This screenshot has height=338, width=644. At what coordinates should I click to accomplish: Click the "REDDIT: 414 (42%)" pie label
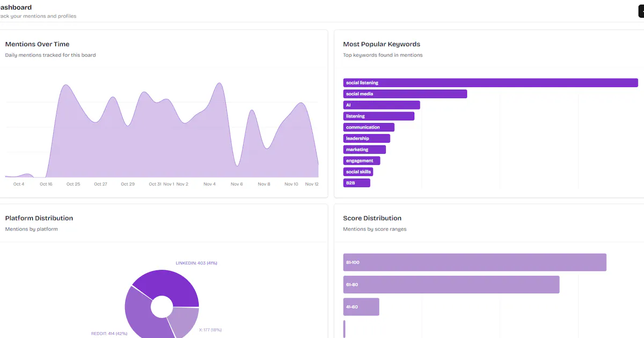(x=109, y=334)
